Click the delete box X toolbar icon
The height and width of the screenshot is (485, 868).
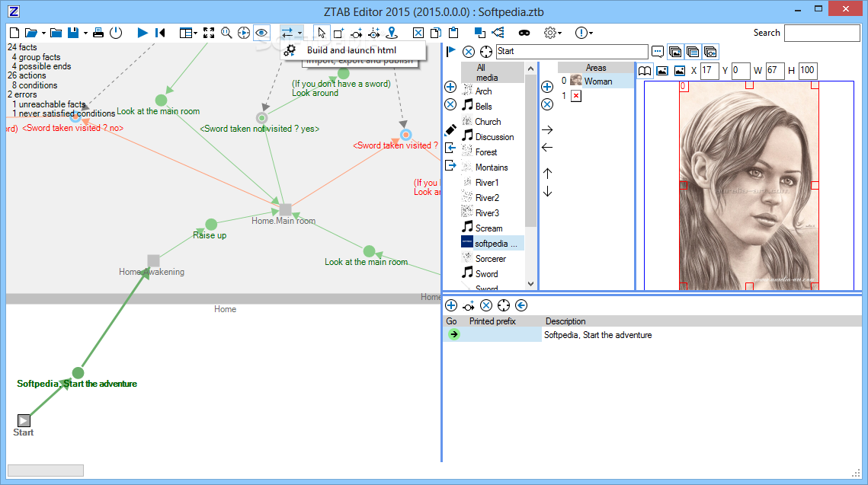[x=418, y=34]
